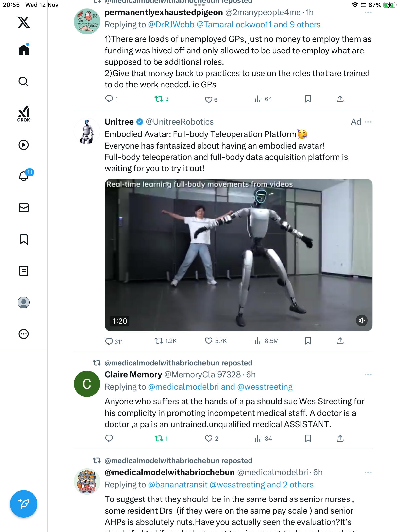
Task: Reply to Claire Memory's post
Action: (109, 438)
